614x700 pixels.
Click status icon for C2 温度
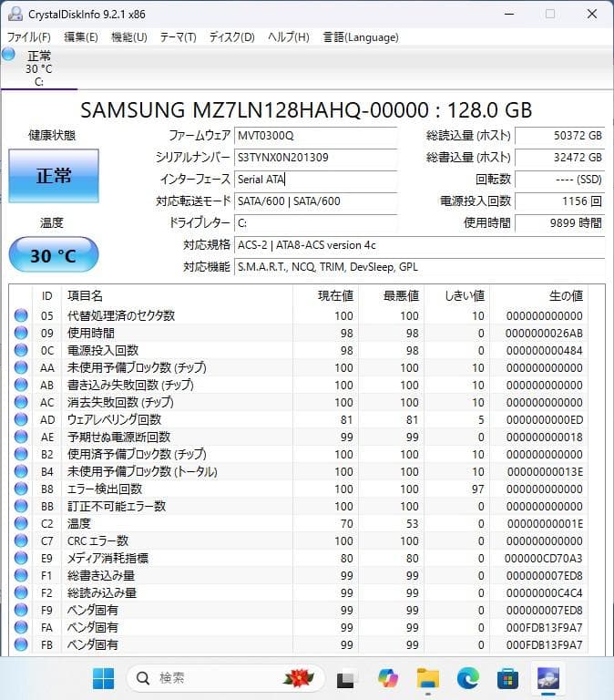[21, 523]
